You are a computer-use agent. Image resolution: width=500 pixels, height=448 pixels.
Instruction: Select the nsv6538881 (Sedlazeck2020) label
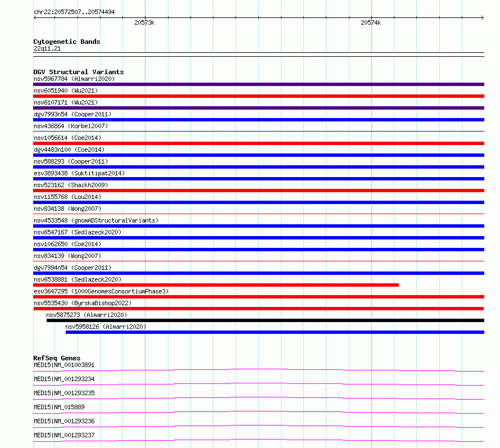(x=78, y=279)
